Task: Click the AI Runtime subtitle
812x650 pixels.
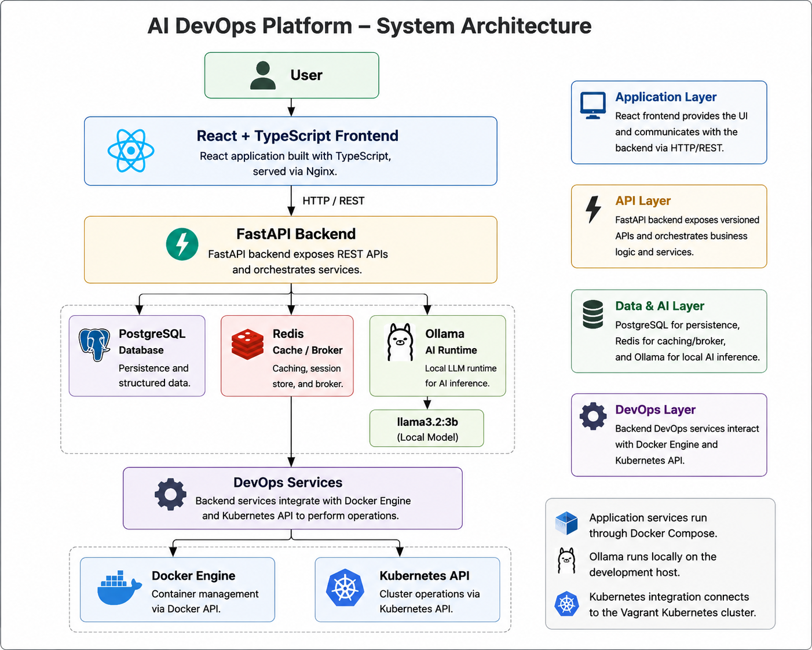Action: (451, 350)
